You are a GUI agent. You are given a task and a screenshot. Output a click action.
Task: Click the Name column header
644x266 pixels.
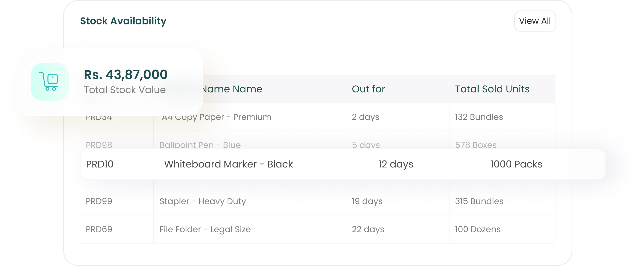tap(232, 89)
